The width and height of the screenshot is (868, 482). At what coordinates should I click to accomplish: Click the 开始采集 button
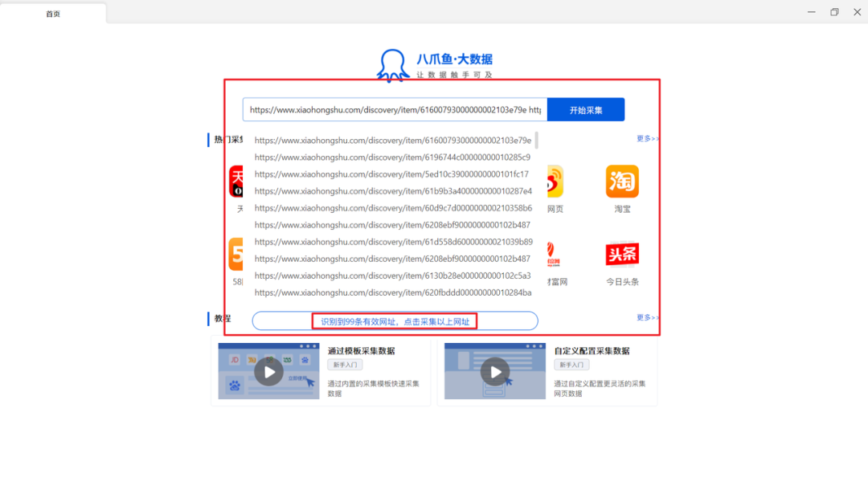(586, 109)
